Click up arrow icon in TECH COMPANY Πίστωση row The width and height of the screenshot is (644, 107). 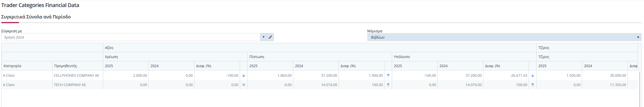tap(388, 85)
